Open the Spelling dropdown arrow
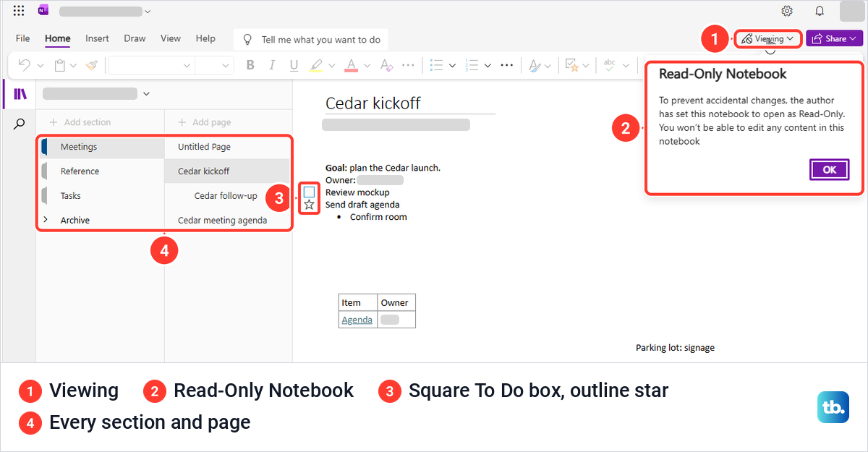 click(x=624, y=66)
